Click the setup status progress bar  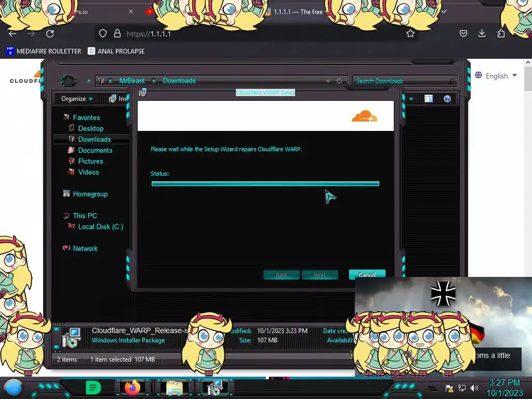click(x=265, y=183)
